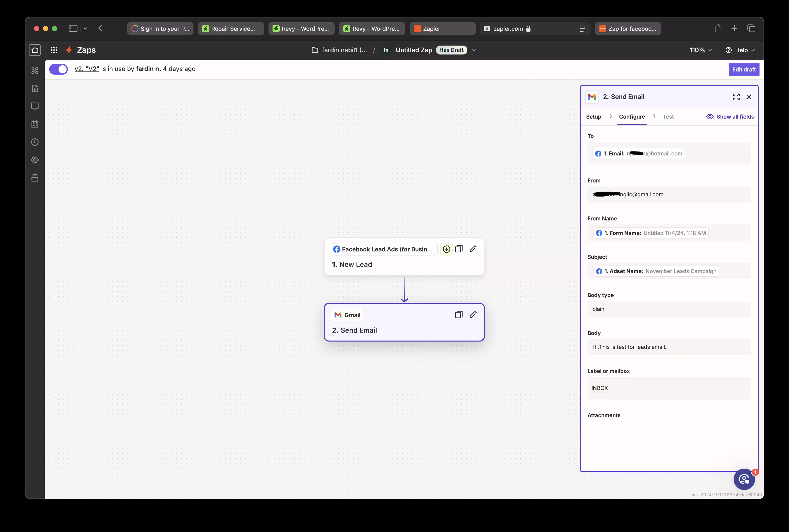Screen dimensions: 789x532
Task: Click the edit pencil on Gmail step
Action: pyautogui.click(x=473, y=315)
